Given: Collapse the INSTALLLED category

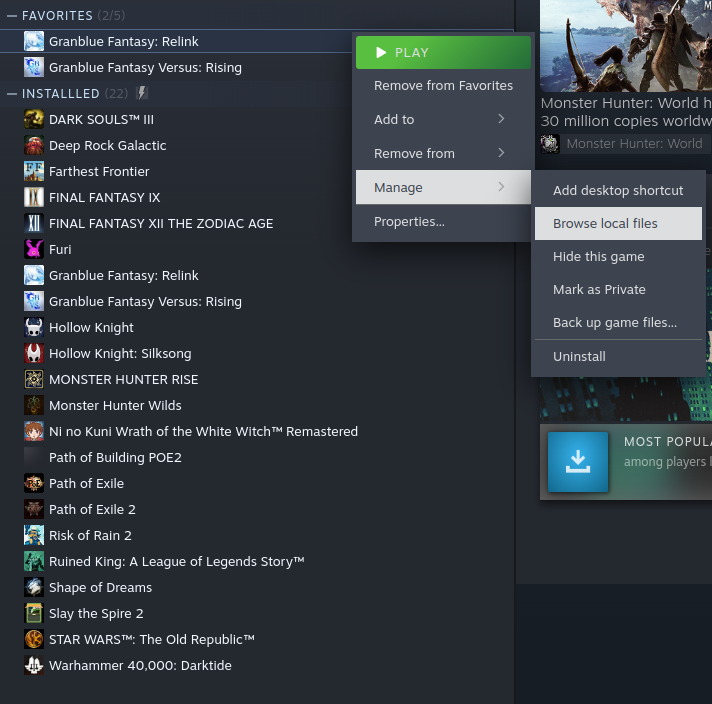Looking at the screenshot, I should point(12,94).
